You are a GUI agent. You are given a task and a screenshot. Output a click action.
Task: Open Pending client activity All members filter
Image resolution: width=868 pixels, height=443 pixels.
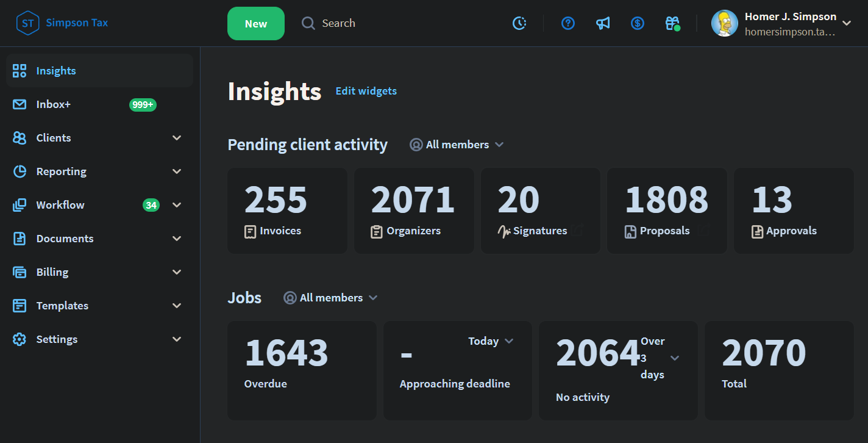457,145
